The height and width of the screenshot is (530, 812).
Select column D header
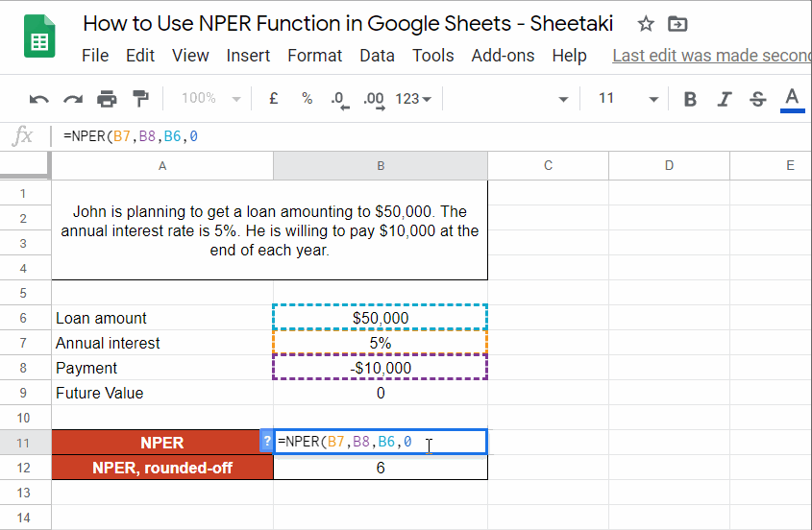click(669, 165)
